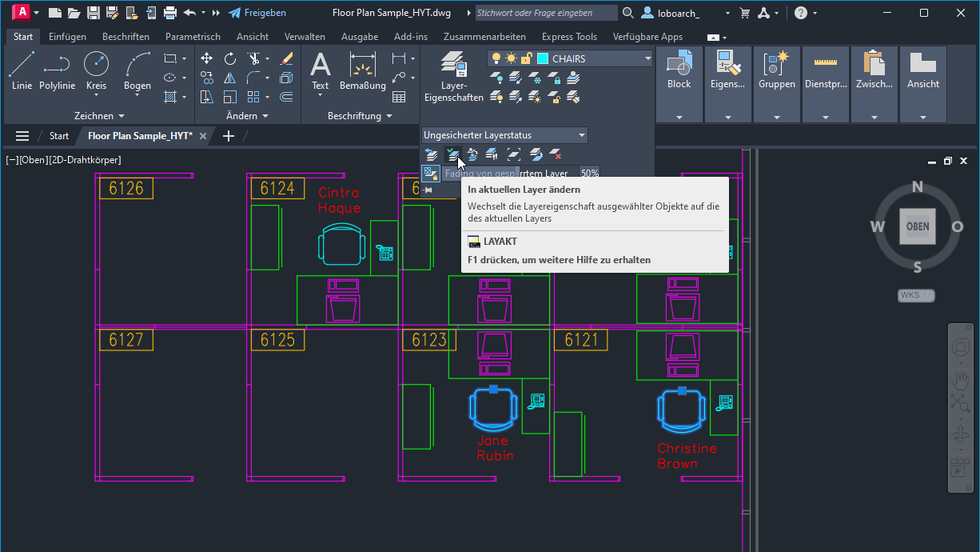Activate the move tool in Ändern panel
The height and width of the screenshot is (552, 980).
pos(206,58)
